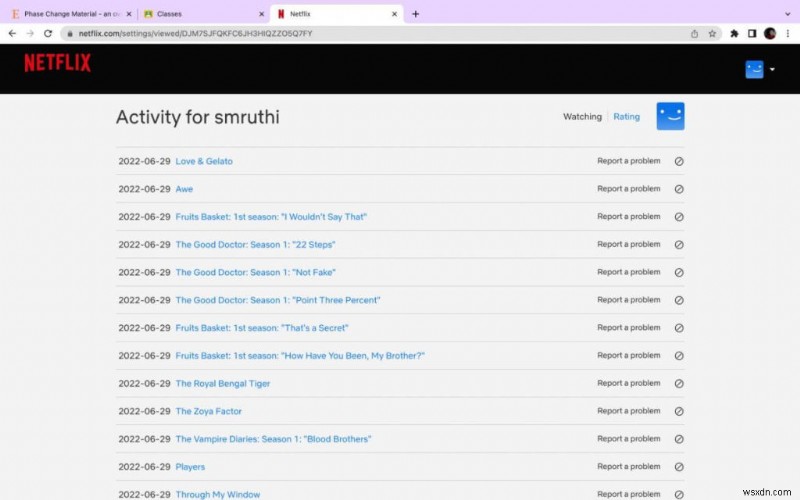Hide "I Wouldn't Say That" episode from history
The height and width of the screenshot is (500, 800).
pyautogui.click(x=679, y=217)
